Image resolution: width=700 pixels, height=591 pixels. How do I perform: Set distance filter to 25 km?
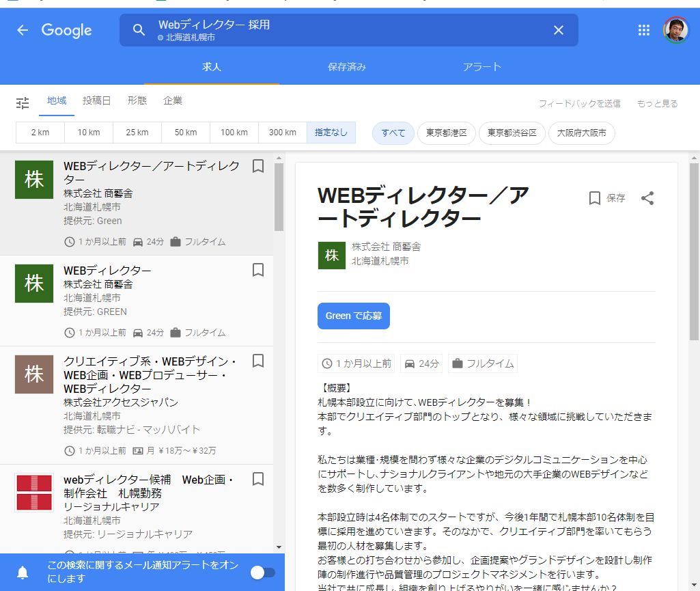click(x=137, y=133)
